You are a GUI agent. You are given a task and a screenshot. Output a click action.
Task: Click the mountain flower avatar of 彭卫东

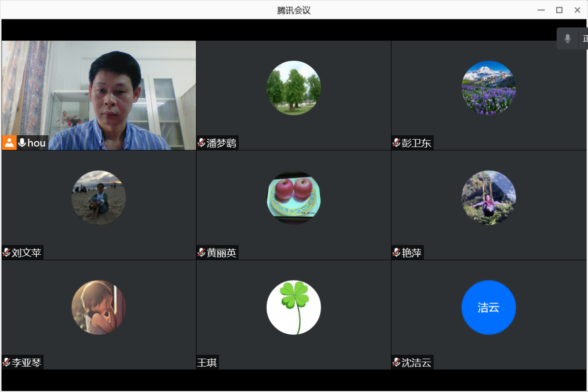pos(489,88)
